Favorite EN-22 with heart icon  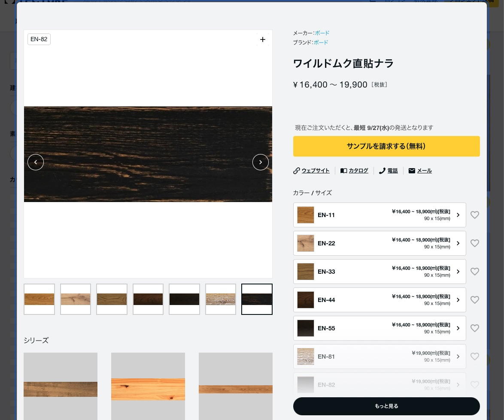(x=475, y=243)
